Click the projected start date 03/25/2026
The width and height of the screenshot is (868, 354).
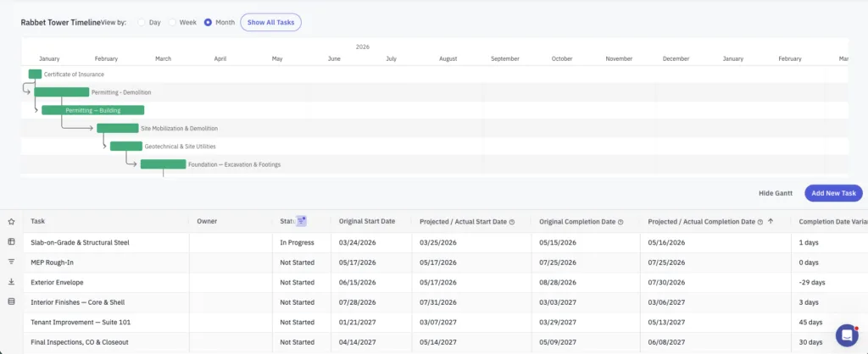tap(438, 242)
